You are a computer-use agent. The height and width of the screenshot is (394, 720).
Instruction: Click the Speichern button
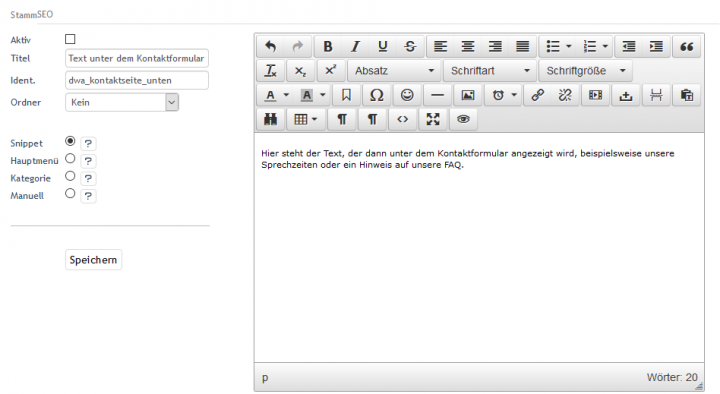(93, 260)
